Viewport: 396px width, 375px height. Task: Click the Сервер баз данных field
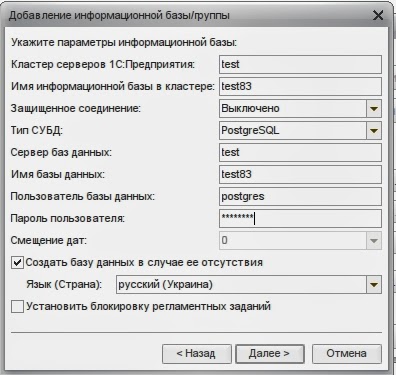(300, 152)
